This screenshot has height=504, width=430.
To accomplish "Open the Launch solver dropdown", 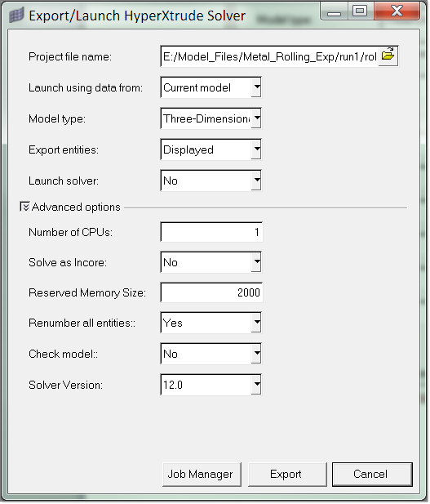I will [211, 181].
